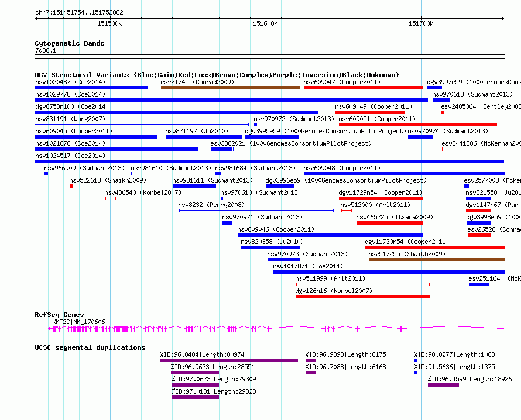Open esv2577003 variant label
Image resolution: width=521 pixels, height=420 pixels.
point(492,180)
